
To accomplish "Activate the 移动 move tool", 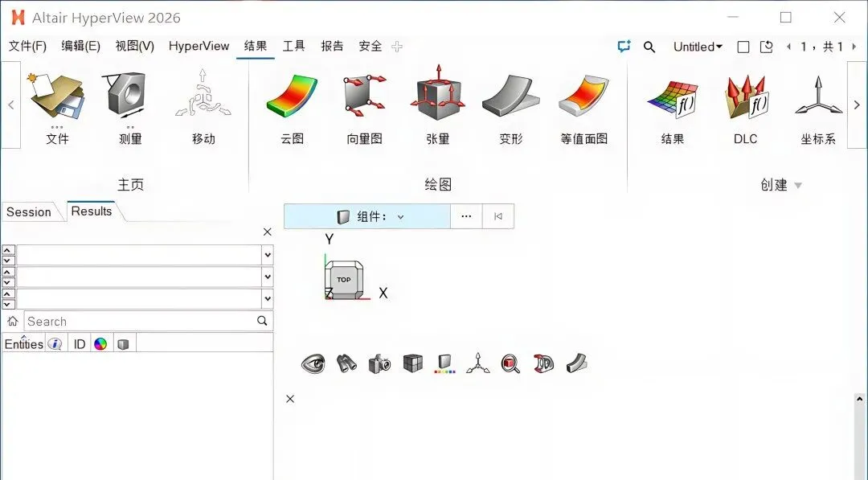I will point(203,106).
